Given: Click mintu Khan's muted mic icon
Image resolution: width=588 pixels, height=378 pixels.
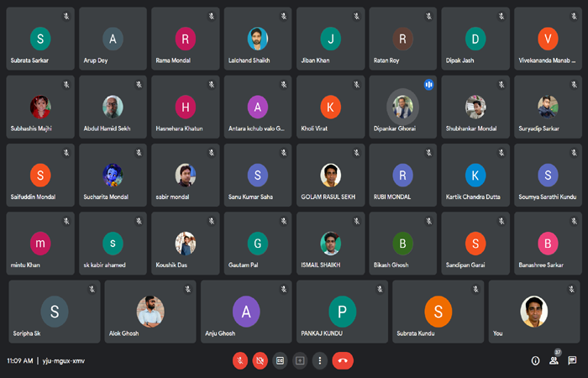Looking at the screenshot, I should [66, 221].
